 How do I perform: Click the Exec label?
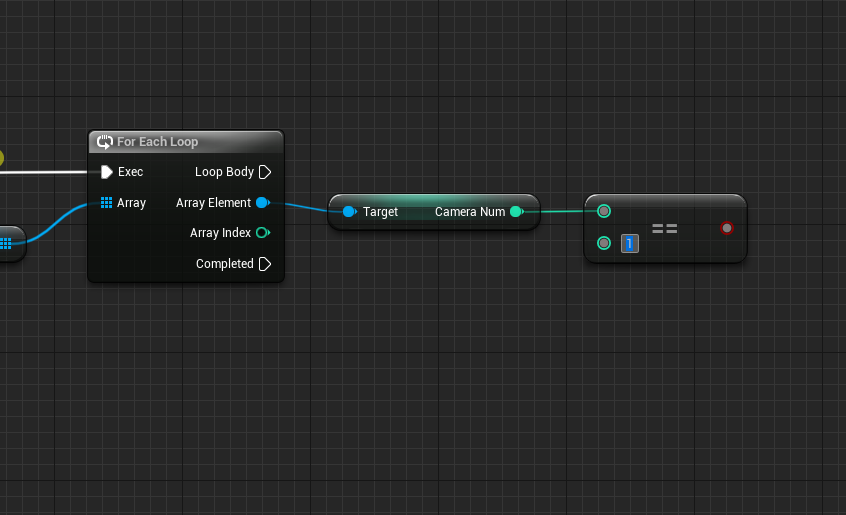click(131, 172)
